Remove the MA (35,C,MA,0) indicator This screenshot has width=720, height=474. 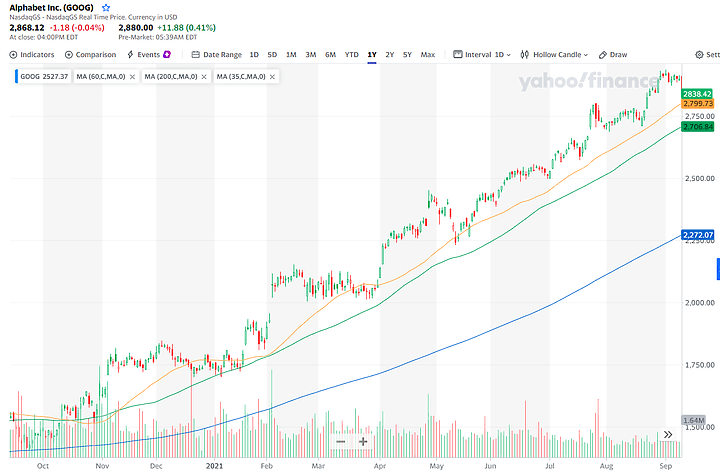[272, 77]
